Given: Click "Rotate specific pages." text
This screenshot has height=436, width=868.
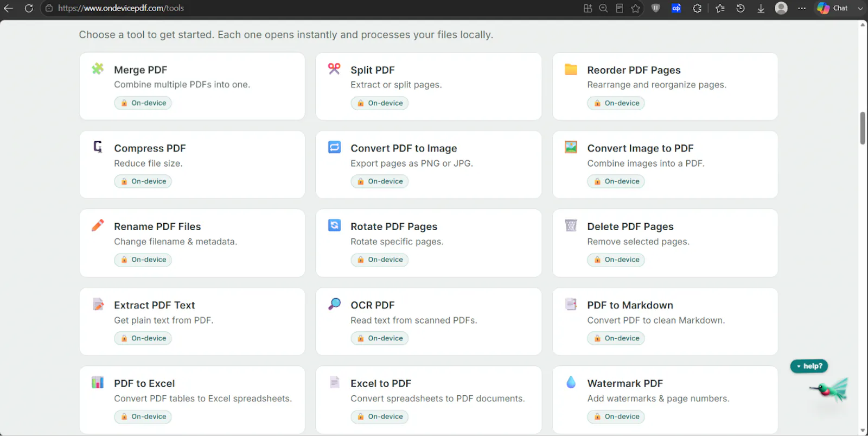Looking at the screenshot, I should [x=397, y=242].
